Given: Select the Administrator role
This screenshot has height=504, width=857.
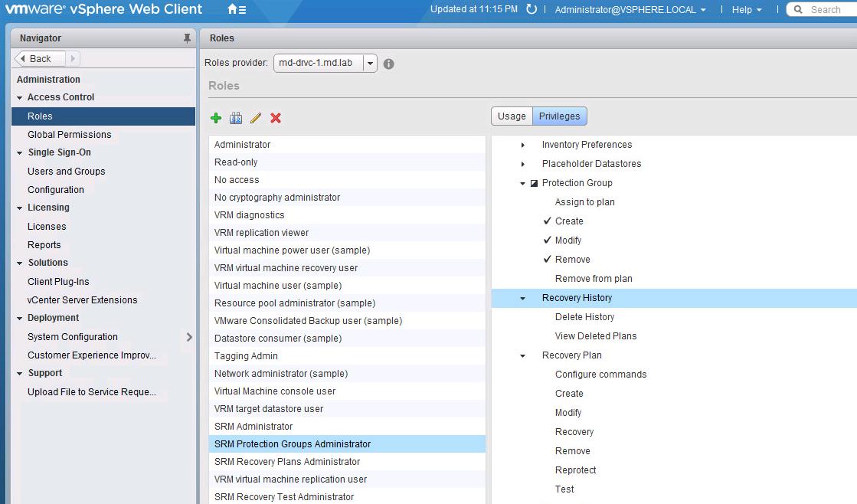Looking at the screenshot, I should coord(347,144).
